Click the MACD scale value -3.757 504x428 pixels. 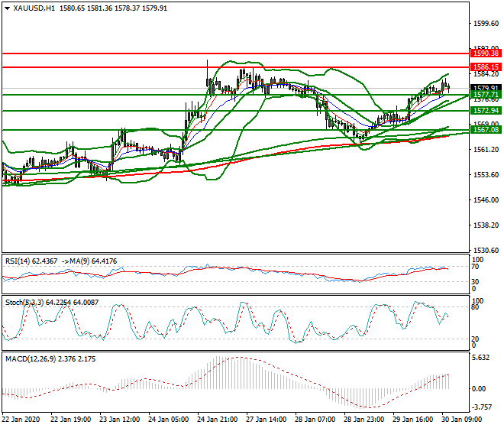pyautogui.click(x=482, y=407)
